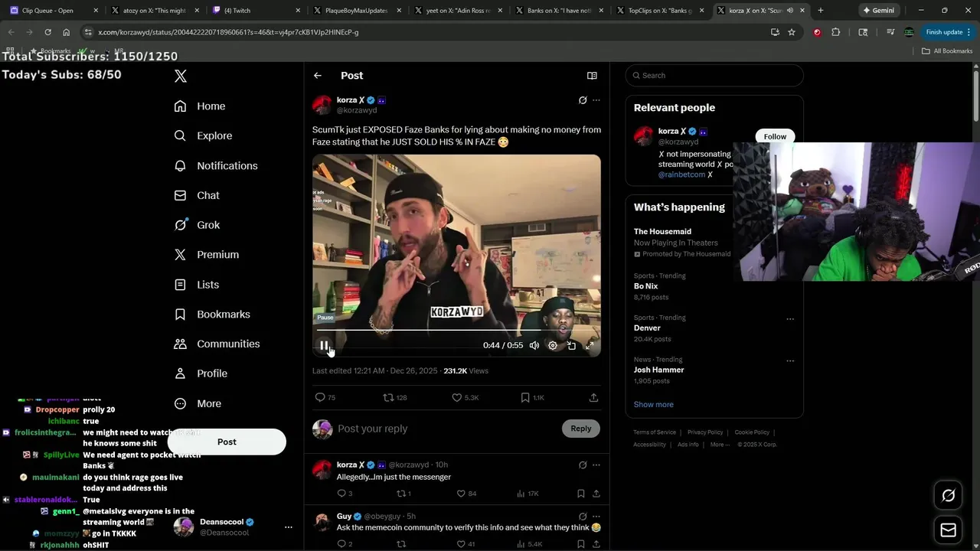The height and width of the screenshot is (551, 980).
Task: Click the video progress bar
Action: tap(456, 331)
